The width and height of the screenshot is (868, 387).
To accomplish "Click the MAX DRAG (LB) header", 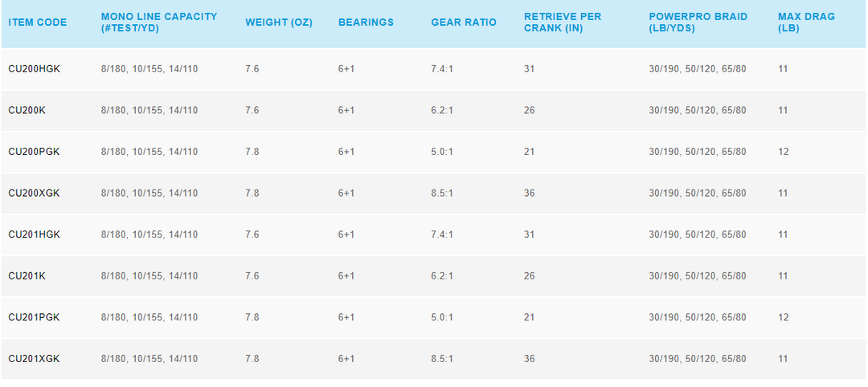I will click(805, 22).
